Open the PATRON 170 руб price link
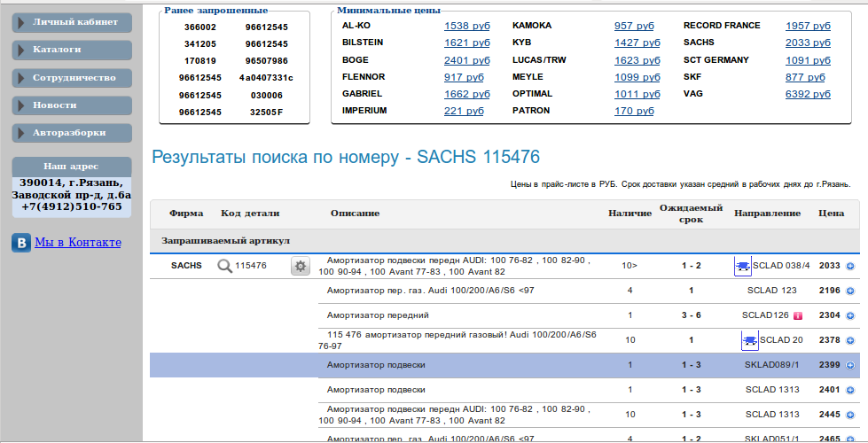This screenshot has width=868, height=443. [x=634, y=111]
